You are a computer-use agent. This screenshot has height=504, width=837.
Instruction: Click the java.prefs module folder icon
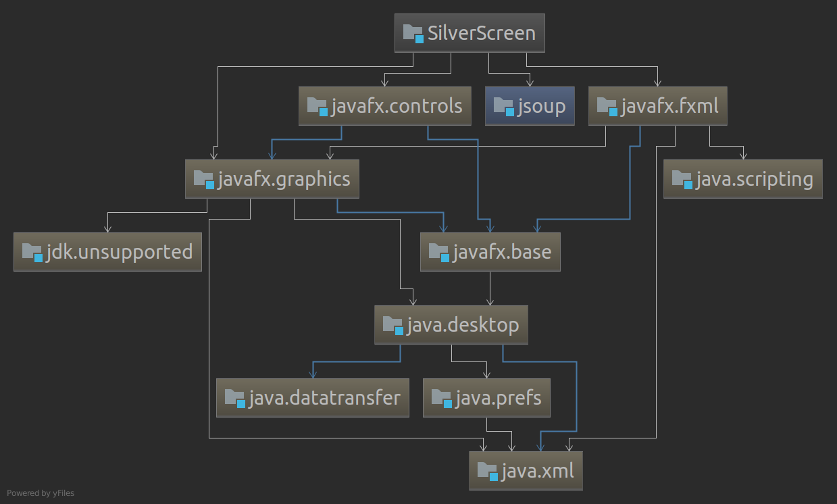click(x=442, y=398)
